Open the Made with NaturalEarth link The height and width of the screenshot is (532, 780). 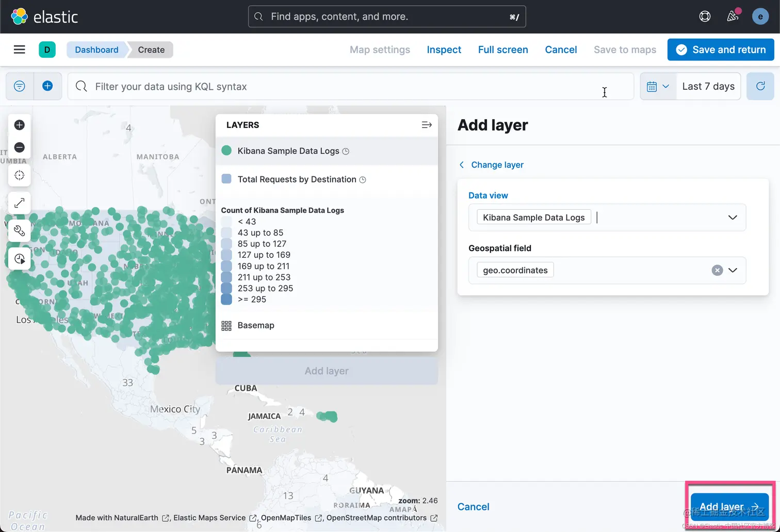[x=122, y=518]
